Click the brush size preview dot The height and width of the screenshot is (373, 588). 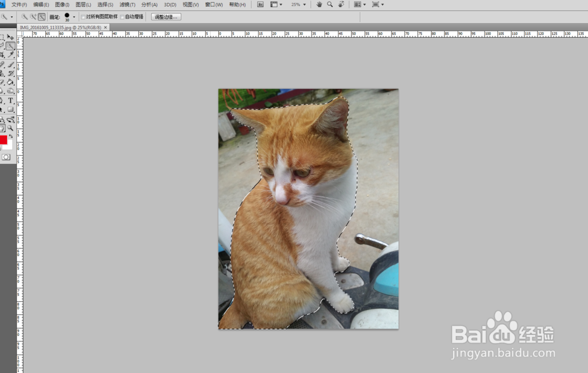(x=67, y=16)
